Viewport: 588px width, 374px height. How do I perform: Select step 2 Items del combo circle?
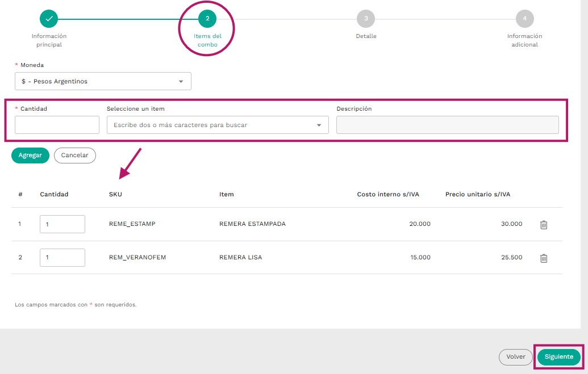point(207,19)
